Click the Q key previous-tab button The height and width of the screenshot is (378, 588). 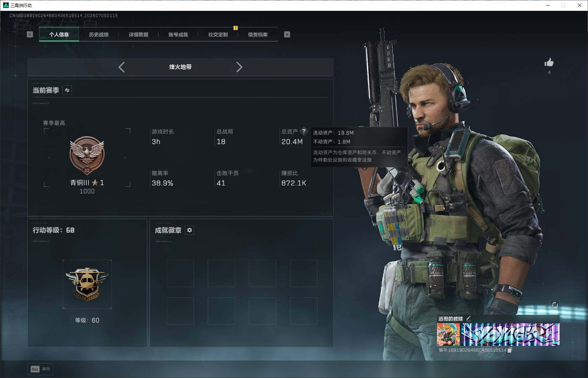click(x=30, y=35)
